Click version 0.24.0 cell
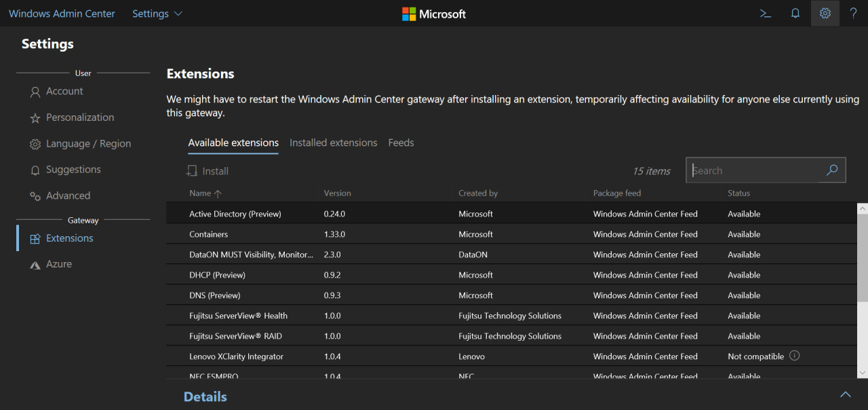868x410 pixels. (x=334, y=214)
